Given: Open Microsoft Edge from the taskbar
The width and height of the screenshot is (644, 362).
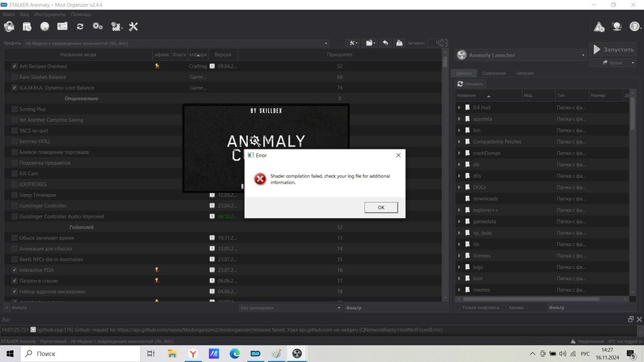Looking at the screenshot, I should tap(234, 354).
